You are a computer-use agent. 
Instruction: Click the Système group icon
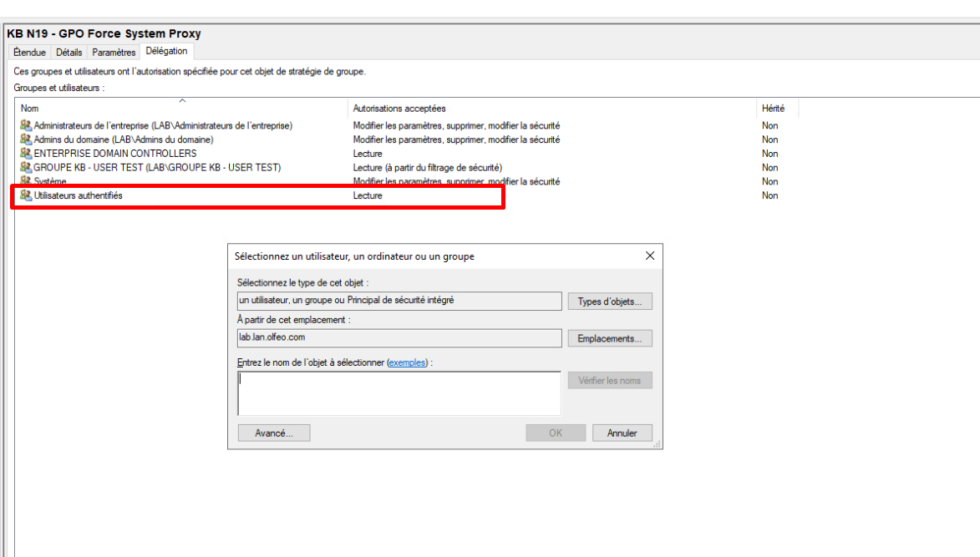(26, 181)
